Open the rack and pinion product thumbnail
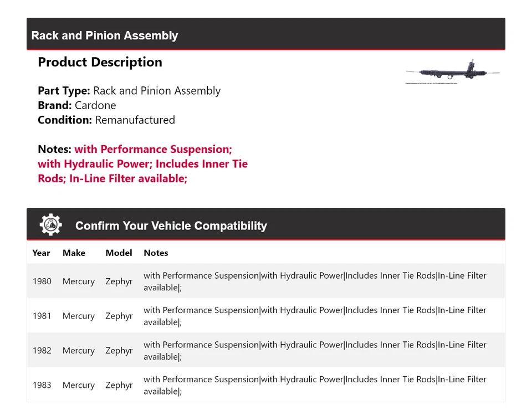Screen dimensions: 532x420 pos(453,73)
